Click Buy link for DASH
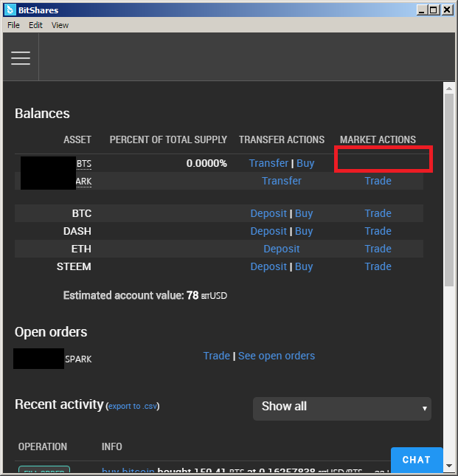The height and width of the screenshot is (476, 458). 304,231
